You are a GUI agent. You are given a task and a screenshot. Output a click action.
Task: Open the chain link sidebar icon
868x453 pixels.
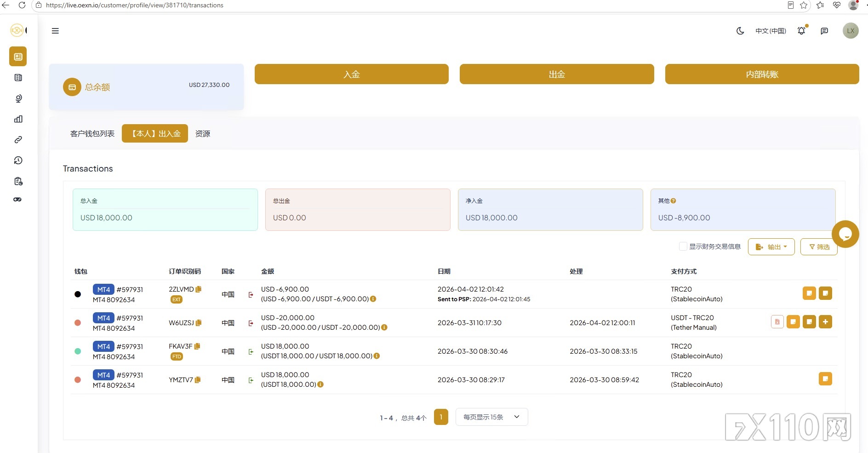(x=18, y=140)
